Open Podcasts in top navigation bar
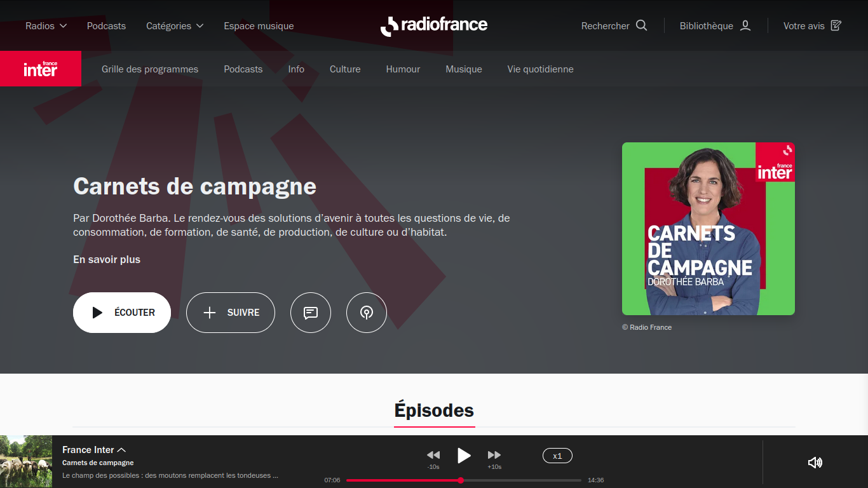The width and height of the screenshot is (868, 488). 106,26
